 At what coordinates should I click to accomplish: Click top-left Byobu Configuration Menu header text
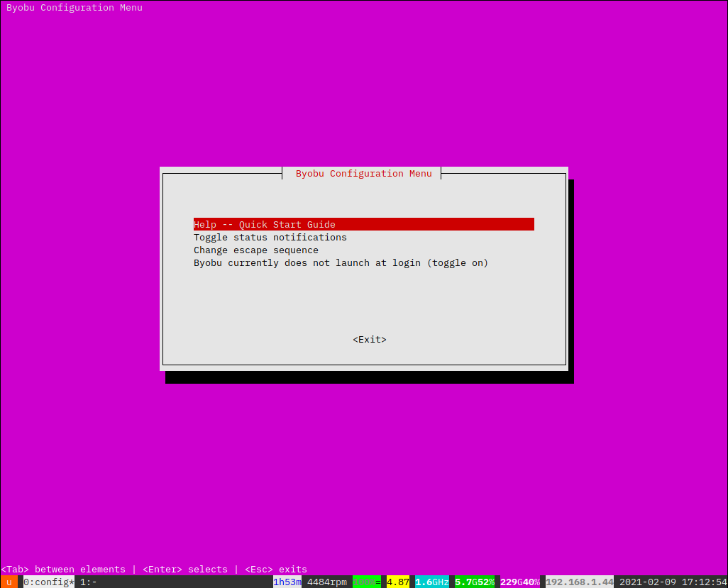coord(75,7)
